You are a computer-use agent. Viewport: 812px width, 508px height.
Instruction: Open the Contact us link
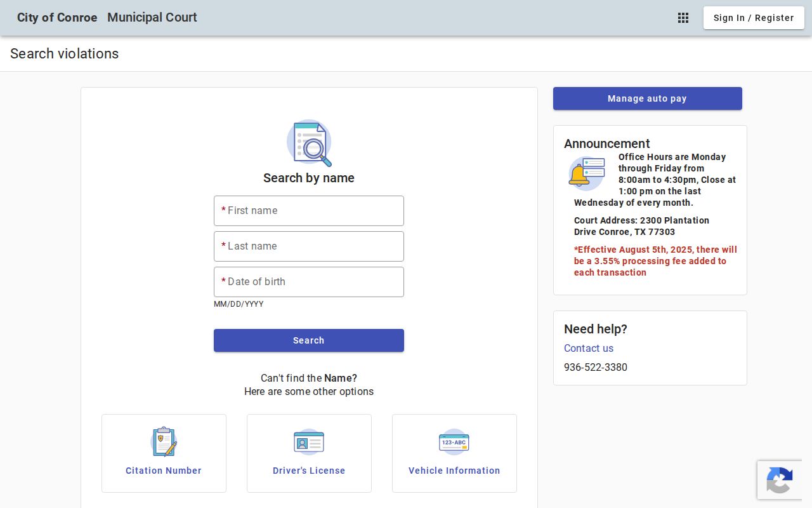coord(589,348)
